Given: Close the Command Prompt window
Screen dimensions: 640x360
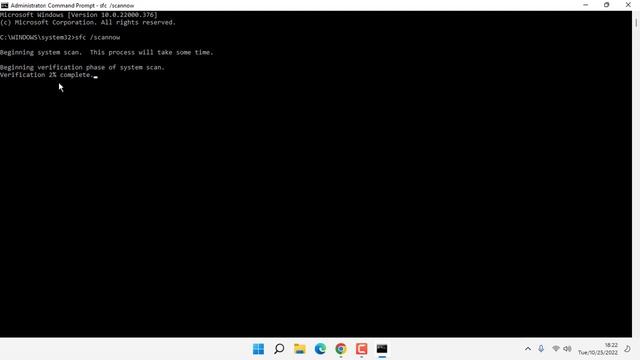Looking at the screenshot, I should tap(628, 5).
